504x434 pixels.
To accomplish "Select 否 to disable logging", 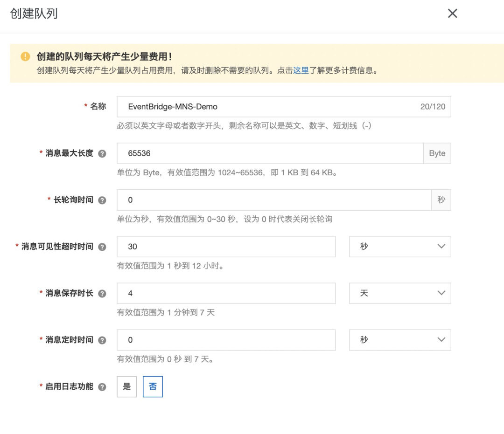I will tap(153, 386).
